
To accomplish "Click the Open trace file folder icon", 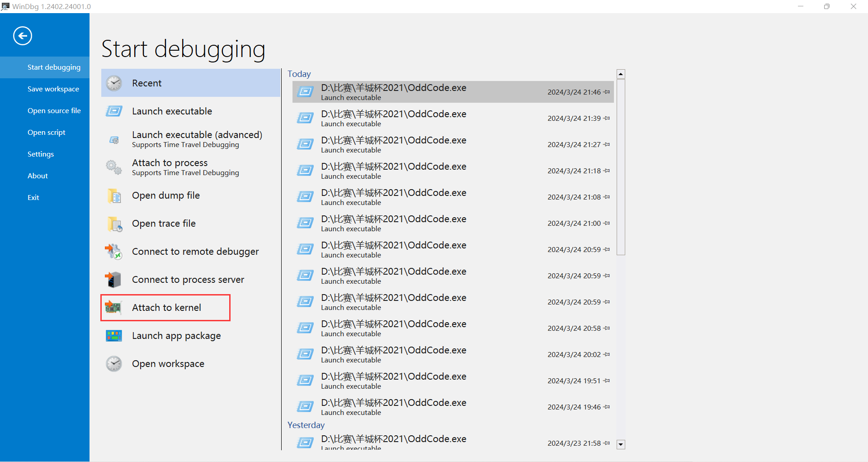I will (115, 224).
